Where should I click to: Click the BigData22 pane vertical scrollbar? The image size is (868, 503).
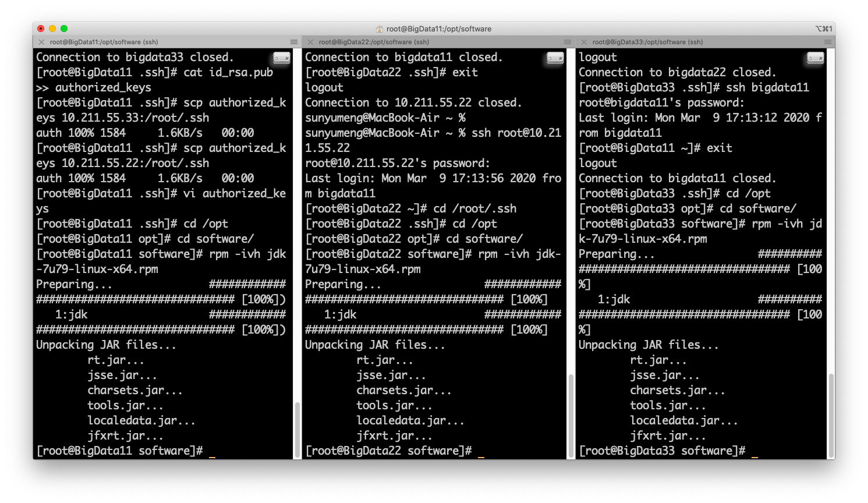tap(571, 416)
